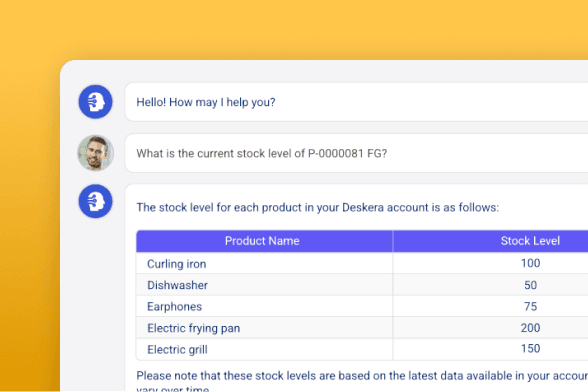Click the stock value 200 for frying pan
Image resolution: width=588 pixels, height=392 pixels.
(x=530, y=327)
